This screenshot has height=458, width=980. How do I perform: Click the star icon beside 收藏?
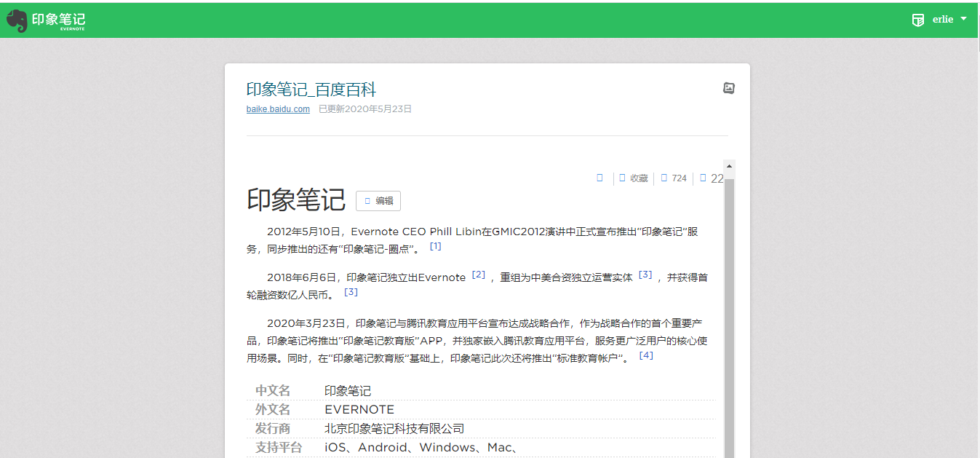pos(622,178)
